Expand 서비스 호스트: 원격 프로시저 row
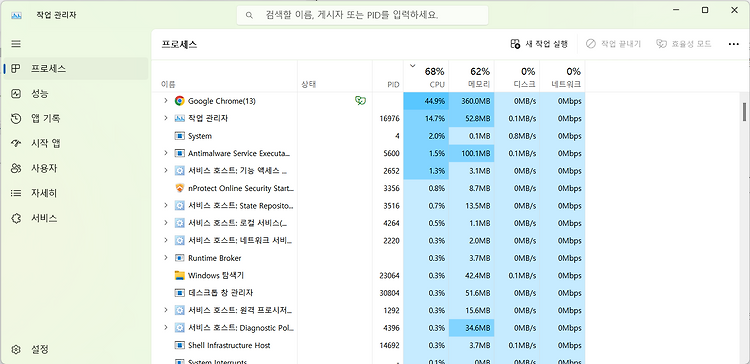Screen dimensions: 750x364 click(x=165, y=310)
